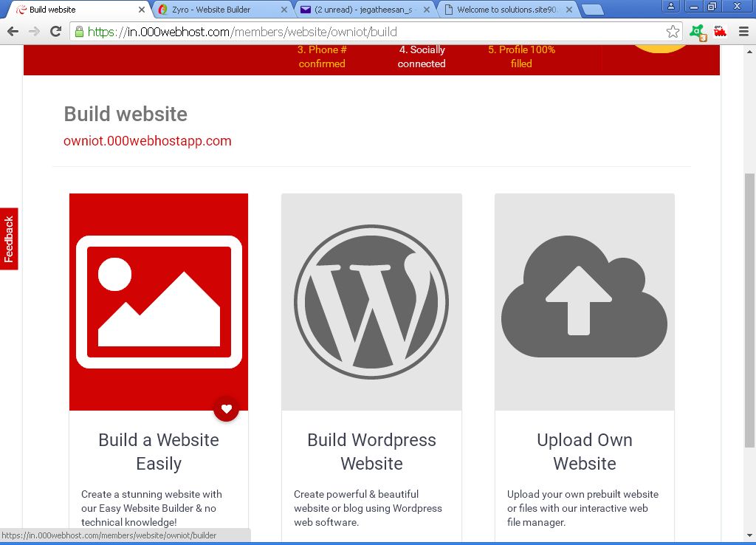Close the (2 unread) mail tab
Screen dimensions: 756x545
427,10
